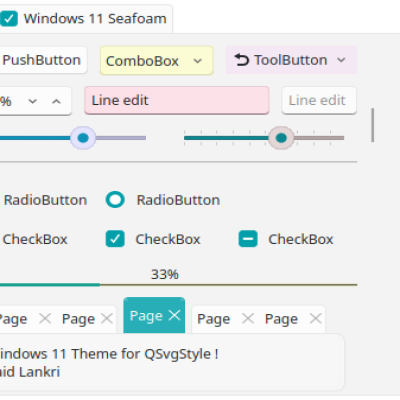400x400 pixels.
Task: Click the vertical scrollbar handle
Action: 373,125
